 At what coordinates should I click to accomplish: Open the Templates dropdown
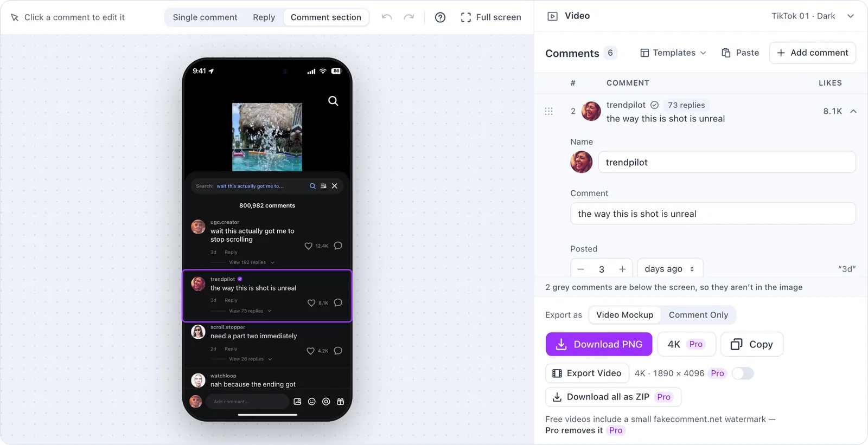[673, 53]
